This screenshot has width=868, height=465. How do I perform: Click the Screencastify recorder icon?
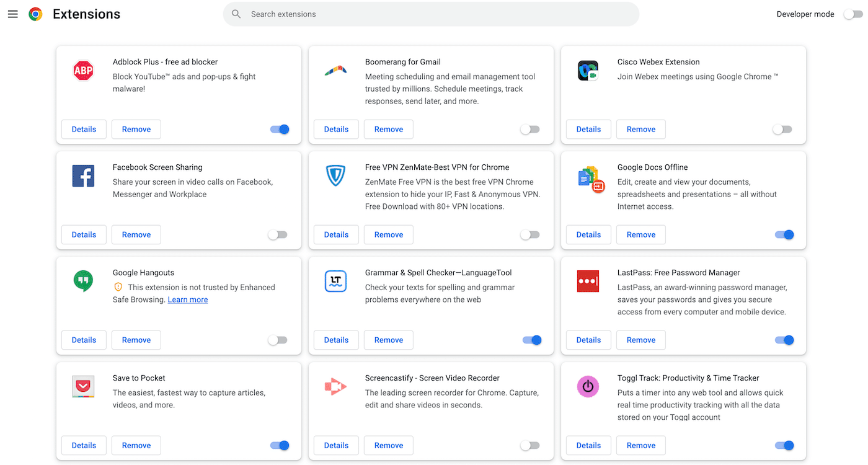(335, 386)
